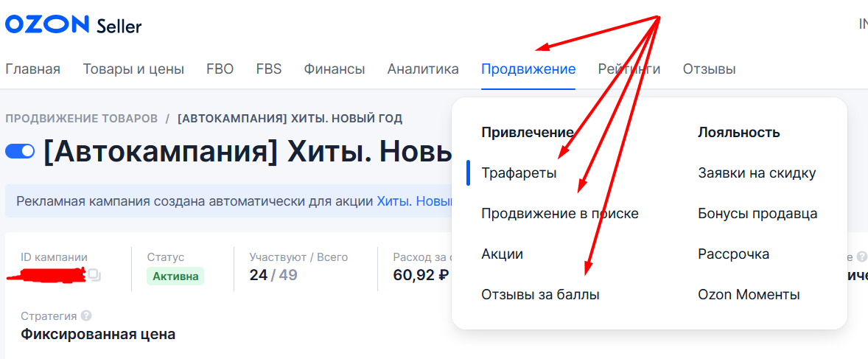868x359 pixels.
Task: Open Акции from the menu
Action: (x=502, y=254)
